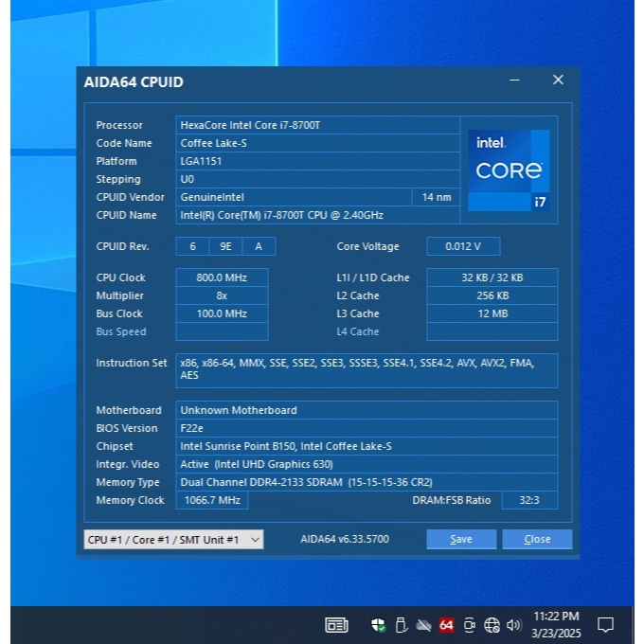Screen dimensions: 644x644
Task: Click the Meet Now camera tray icon
Action: click(x=470, y=625)
